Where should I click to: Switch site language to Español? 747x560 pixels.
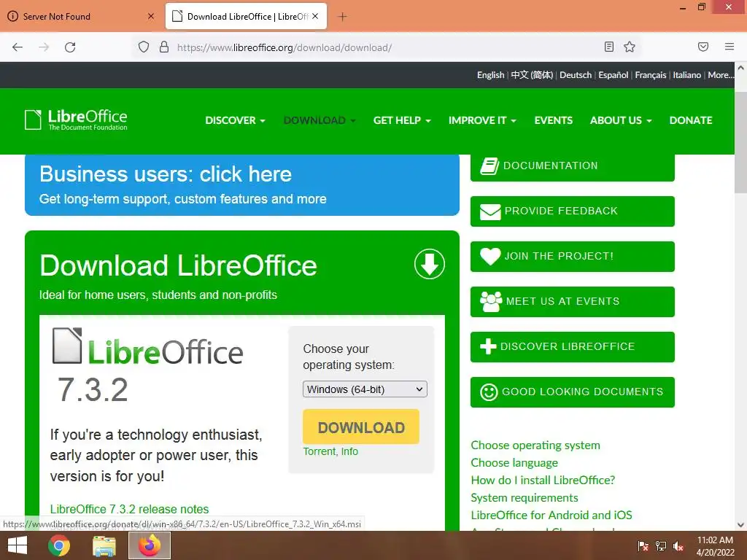(x=613, y=75)
